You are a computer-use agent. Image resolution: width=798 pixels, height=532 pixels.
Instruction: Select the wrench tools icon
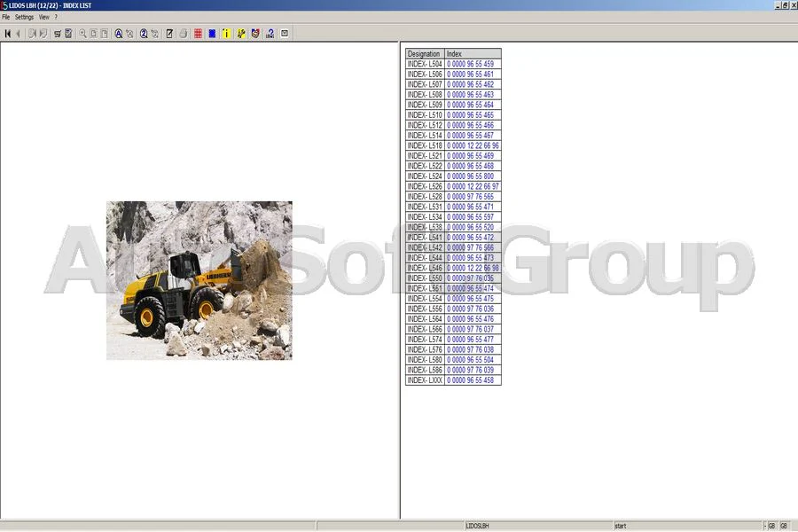pos(240,33)
